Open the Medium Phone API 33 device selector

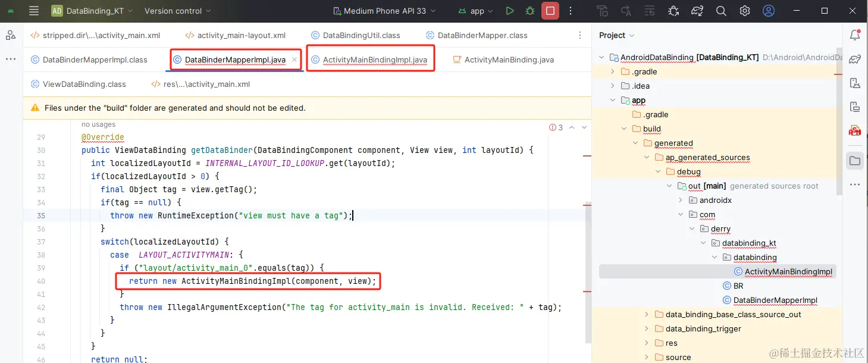384,11
